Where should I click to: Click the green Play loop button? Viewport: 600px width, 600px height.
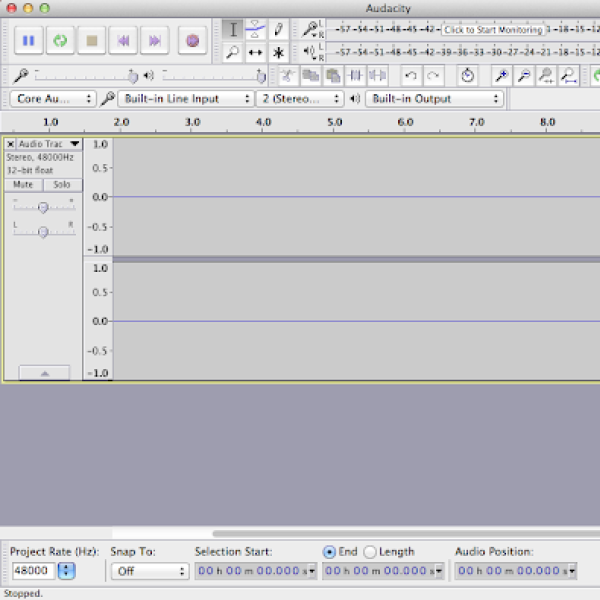click(60, 40)
